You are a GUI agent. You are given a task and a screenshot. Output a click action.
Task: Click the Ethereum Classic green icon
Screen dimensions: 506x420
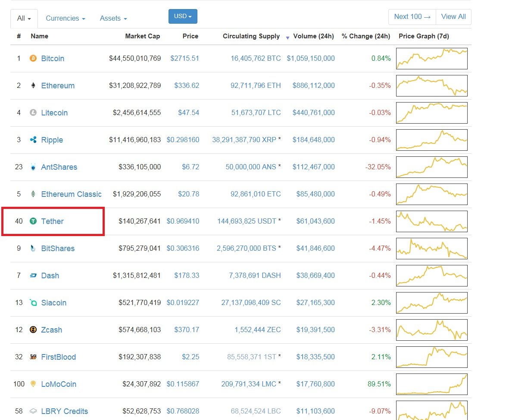coord(33,194)
